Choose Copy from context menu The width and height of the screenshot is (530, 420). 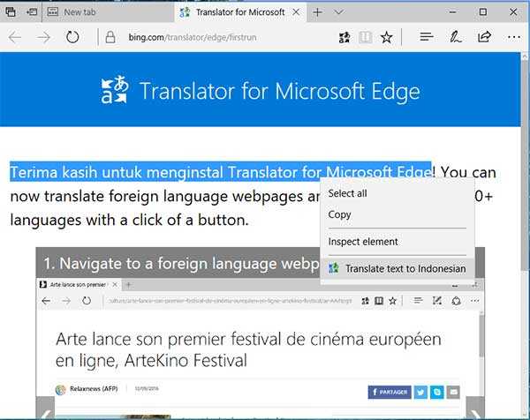397,214
